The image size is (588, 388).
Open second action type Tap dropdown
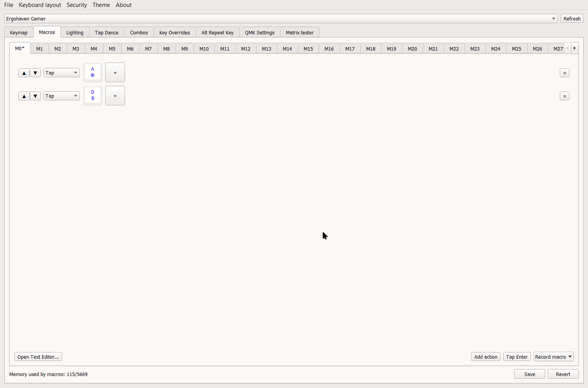point(61,96)
